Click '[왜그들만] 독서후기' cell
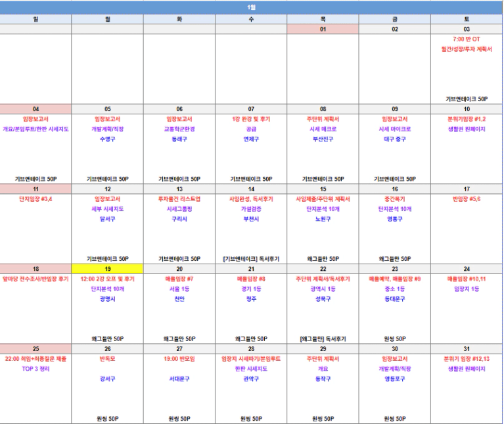The width and height of the screenshot is (504, 424). [x=323, y=339]
